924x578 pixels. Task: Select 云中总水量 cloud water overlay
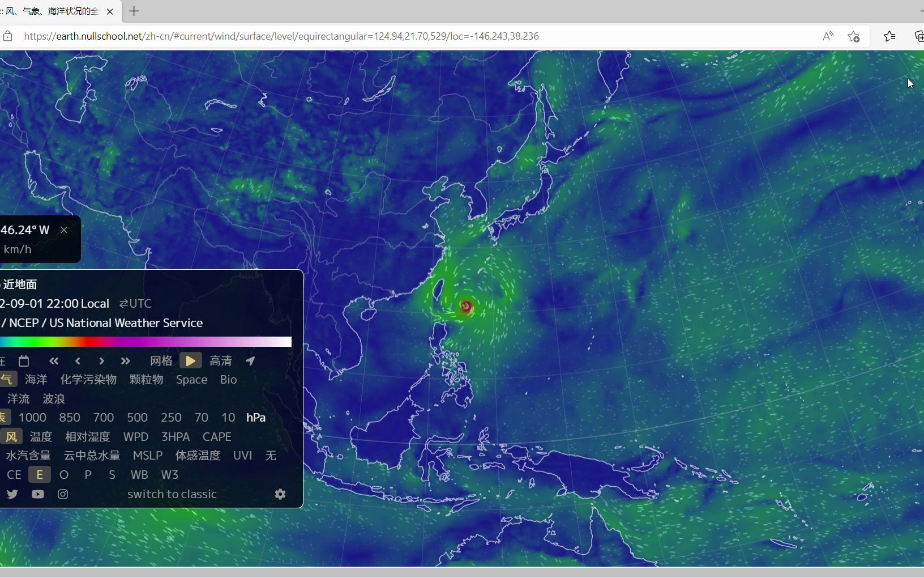coord(92,456)
